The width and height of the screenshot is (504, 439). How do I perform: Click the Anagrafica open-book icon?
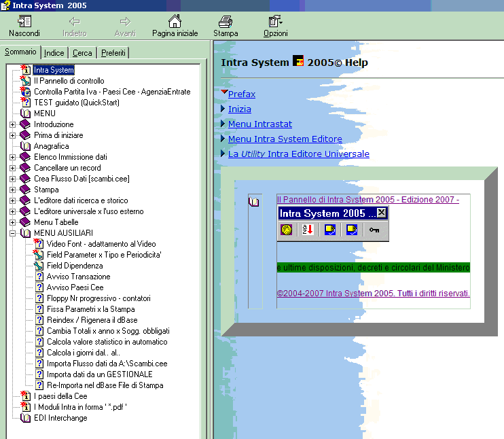(25, 146)
